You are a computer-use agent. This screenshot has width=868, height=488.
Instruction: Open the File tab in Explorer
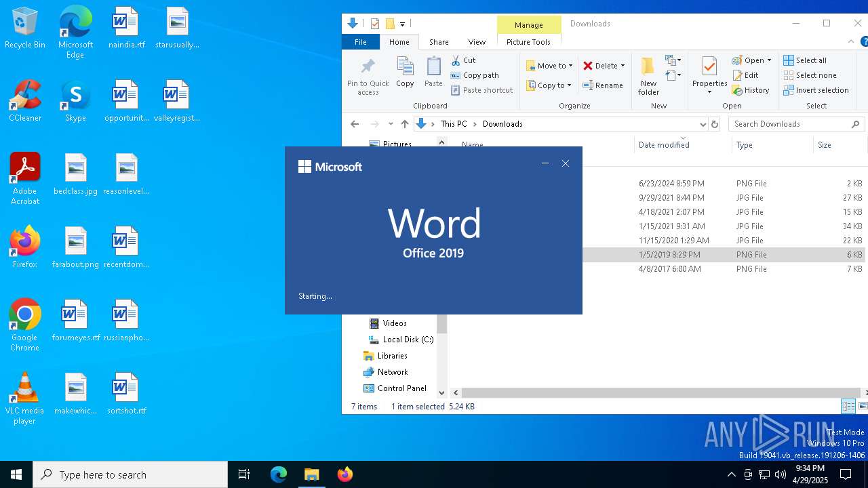click(x=361, y=42)
